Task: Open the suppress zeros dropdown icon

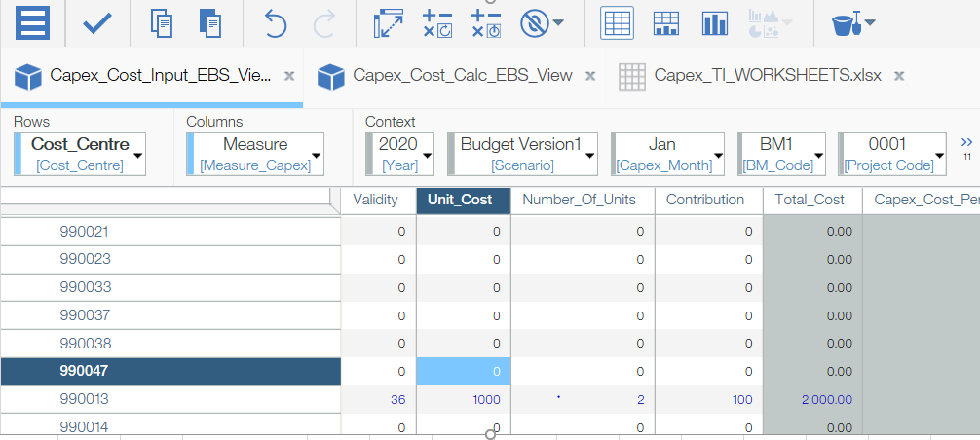Action: (x=542, y=23)
